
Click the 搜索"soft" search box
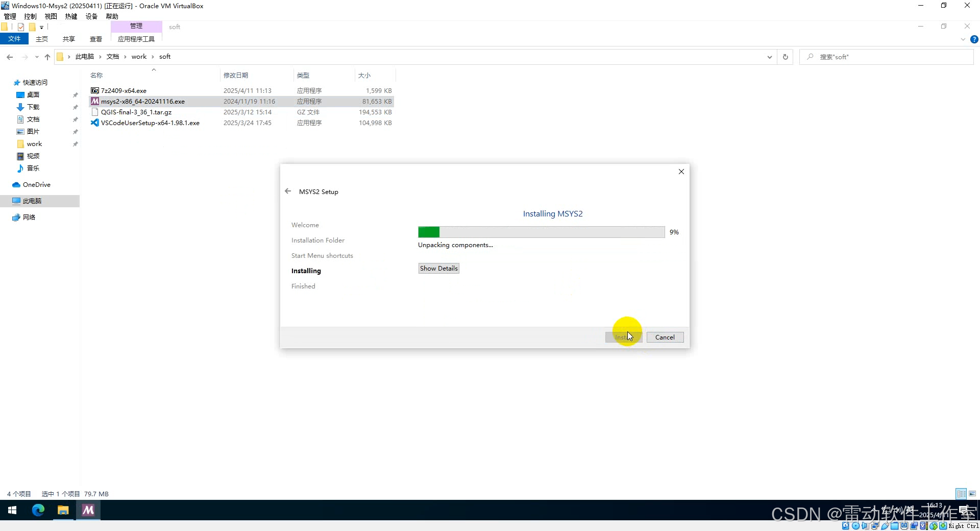tap(887, 57)
